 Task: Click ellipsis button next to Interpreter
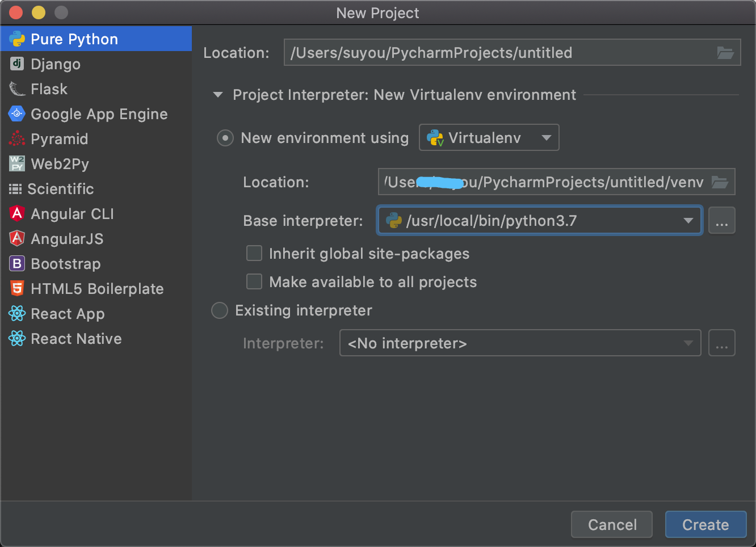[x=722, y=343]
